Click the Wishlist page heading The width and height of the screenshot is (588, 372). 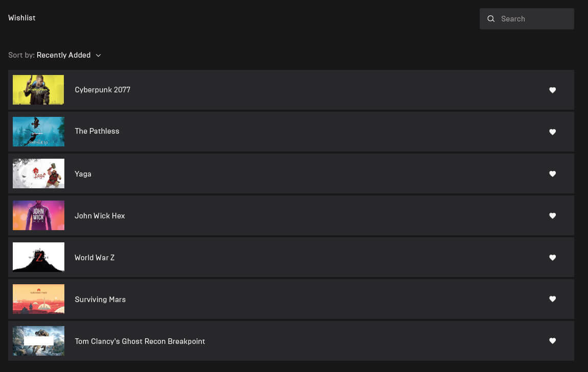click(x=22, y=18)
